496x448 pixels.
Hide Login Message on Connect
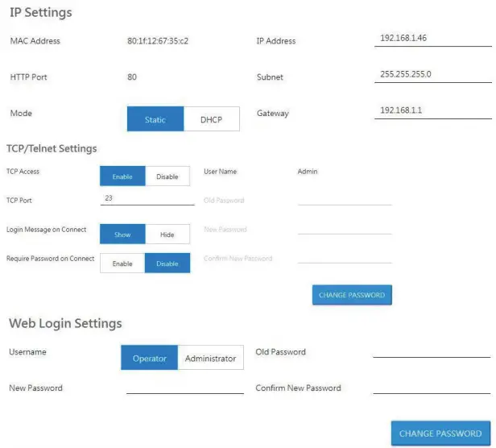pos(167,234)
